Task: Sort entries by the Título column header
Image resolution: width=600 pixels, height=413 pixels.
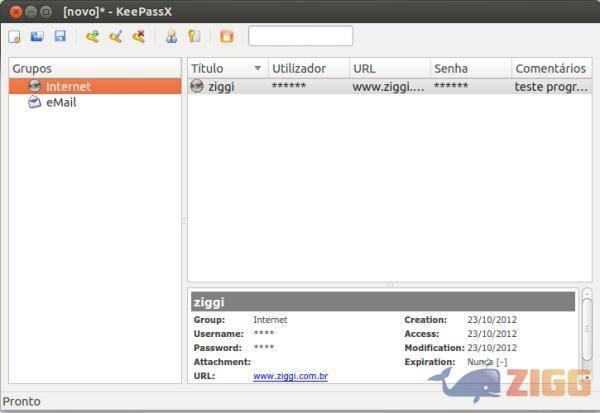Action: pos(226,68)
